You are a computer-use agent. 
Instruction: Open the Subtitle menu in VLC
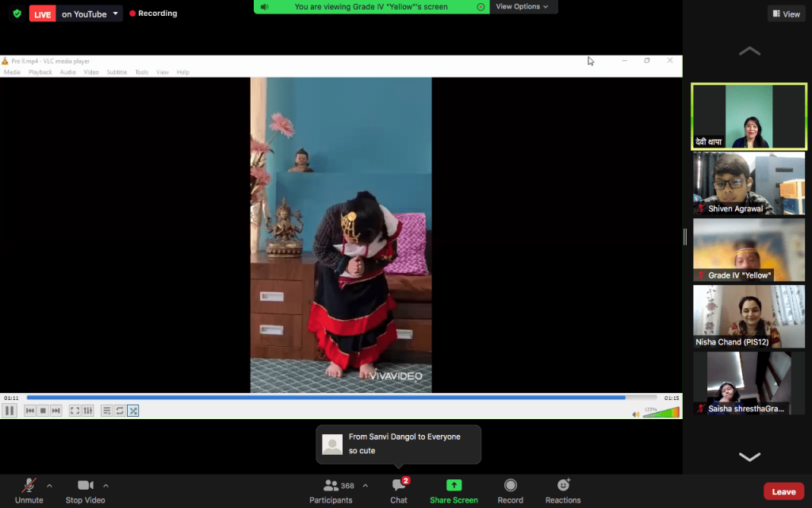point(117,72)
